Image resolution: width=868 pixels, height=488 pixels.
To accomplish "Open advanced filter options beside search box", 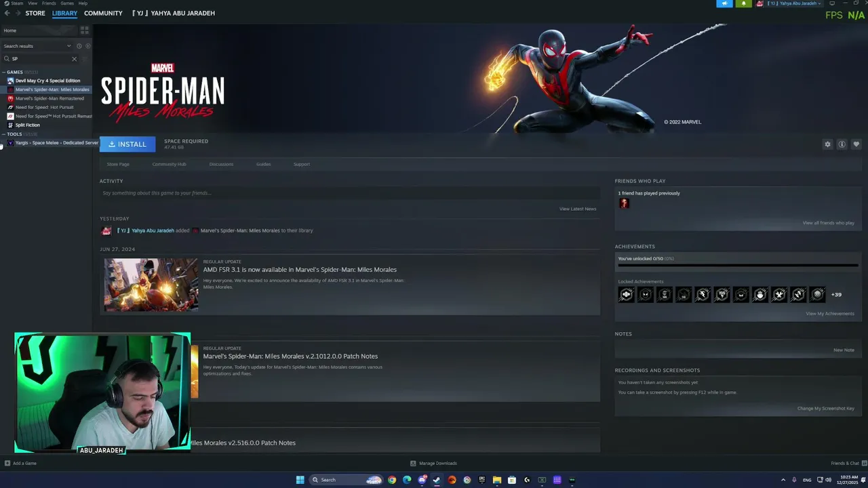I will tap(85, 59).
